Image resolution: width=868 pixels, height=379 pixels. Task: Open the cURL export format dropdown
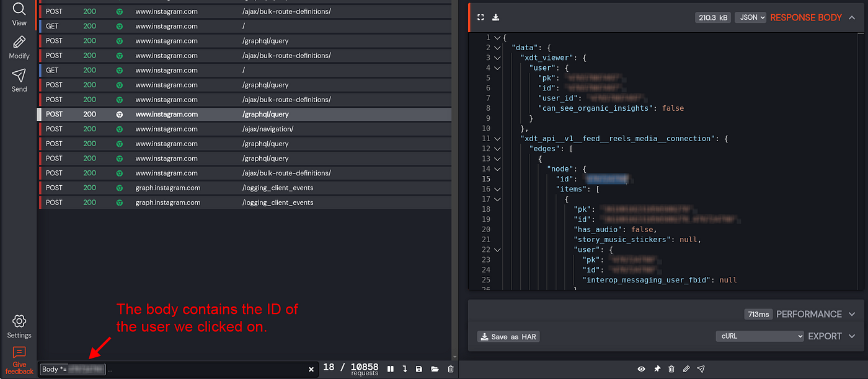click(759, 336)
